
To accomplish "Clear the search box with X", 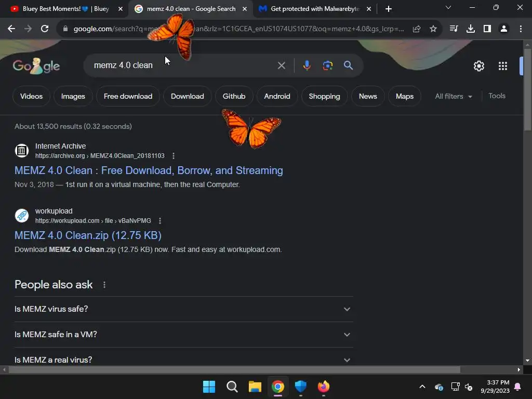I will pos(281,65).
